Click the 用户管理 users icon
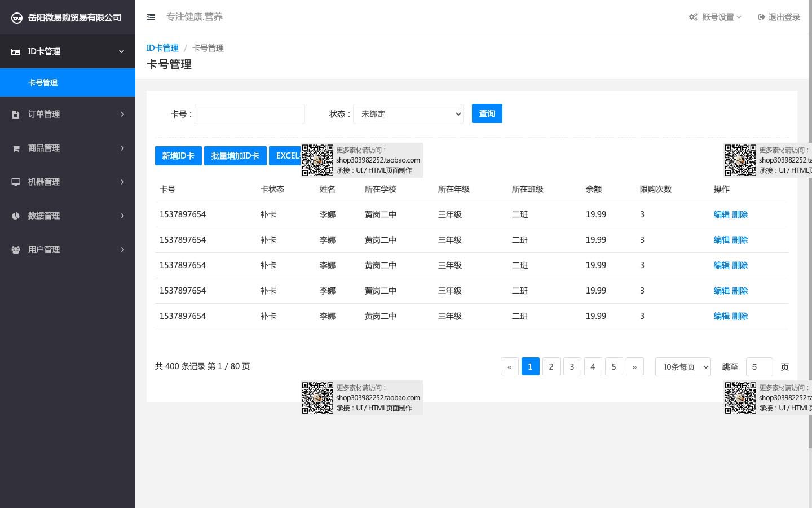The image size is (812, 508). [16, 250]
